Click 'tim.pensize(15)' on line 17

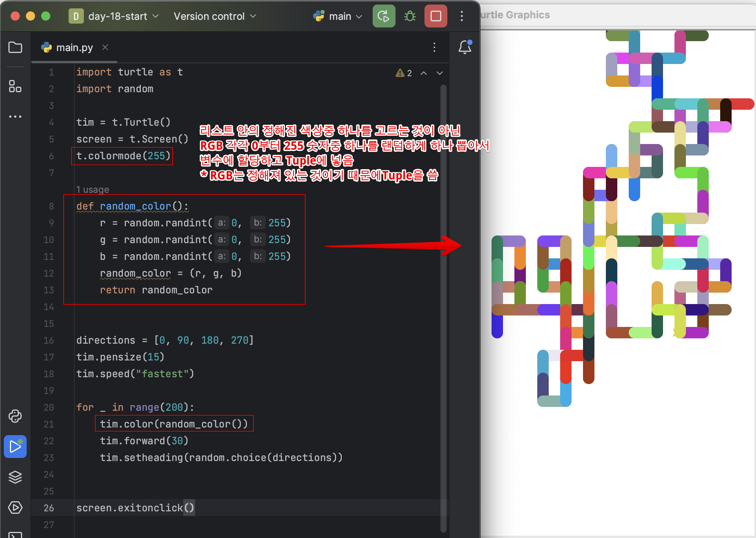coord(120,357)
